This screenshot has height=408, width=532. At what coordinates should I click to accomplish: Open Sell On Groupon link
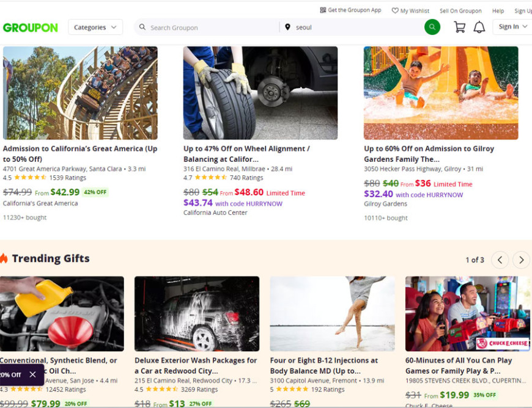pos(460,11)
